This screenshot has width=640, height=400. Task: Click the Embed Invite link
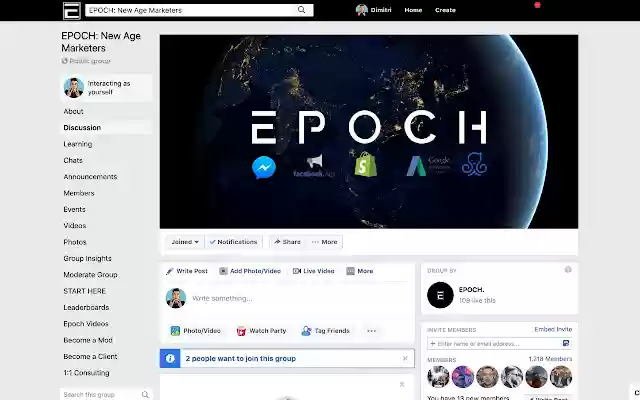pyautogui.click(x=553, y=329)
